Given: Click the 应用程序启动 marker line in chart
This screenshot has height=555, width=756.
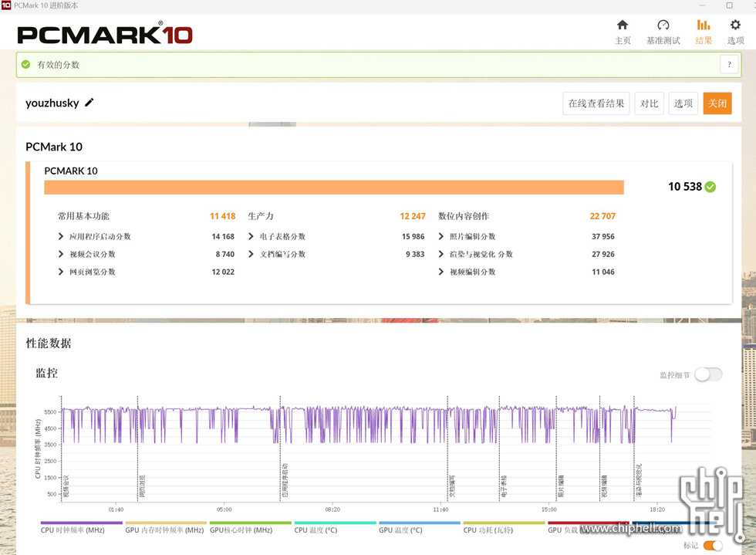Looking at the screenshot, I should (280, 448).
